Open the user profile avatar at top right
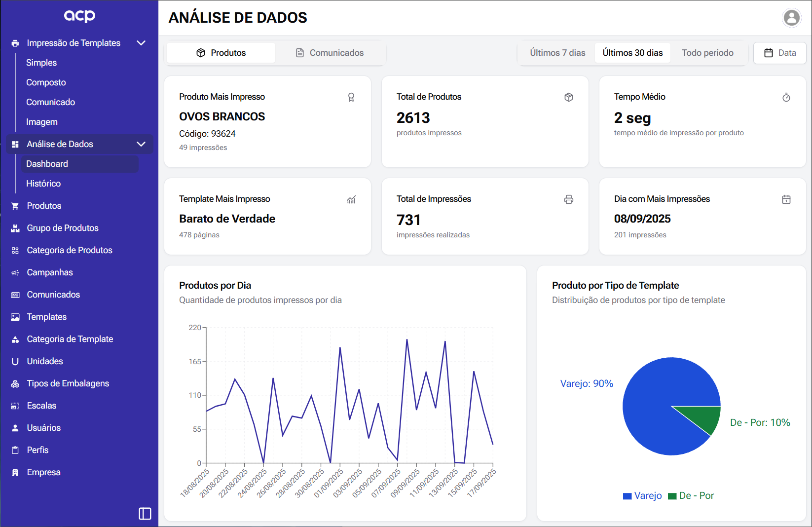 (x=791, y=18)
